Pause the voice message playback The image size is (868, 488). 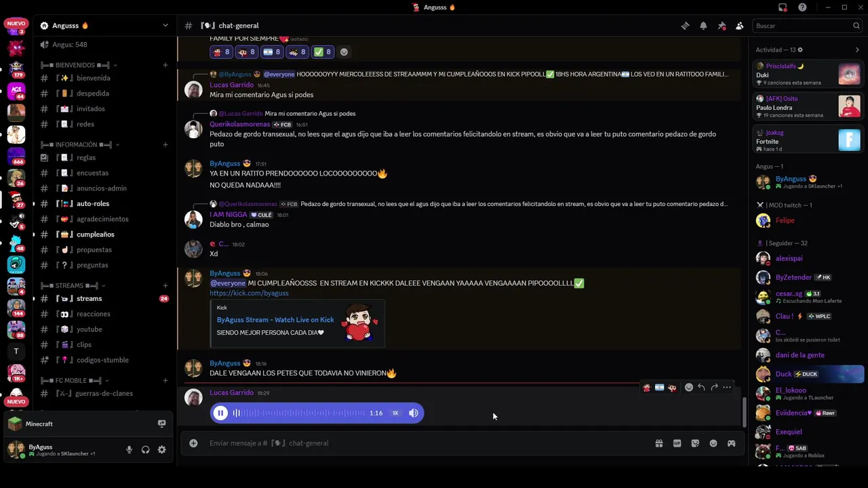(x=220, y=413)
